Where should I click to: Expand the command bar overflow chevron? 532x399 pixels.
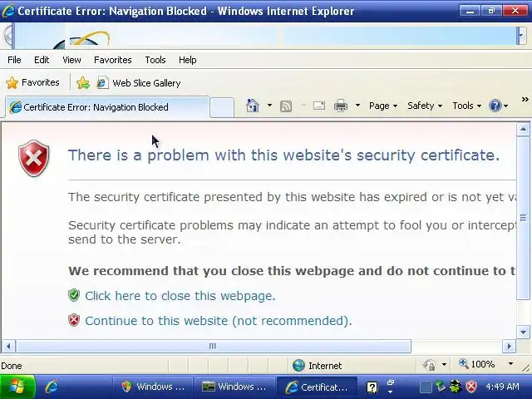525,100
